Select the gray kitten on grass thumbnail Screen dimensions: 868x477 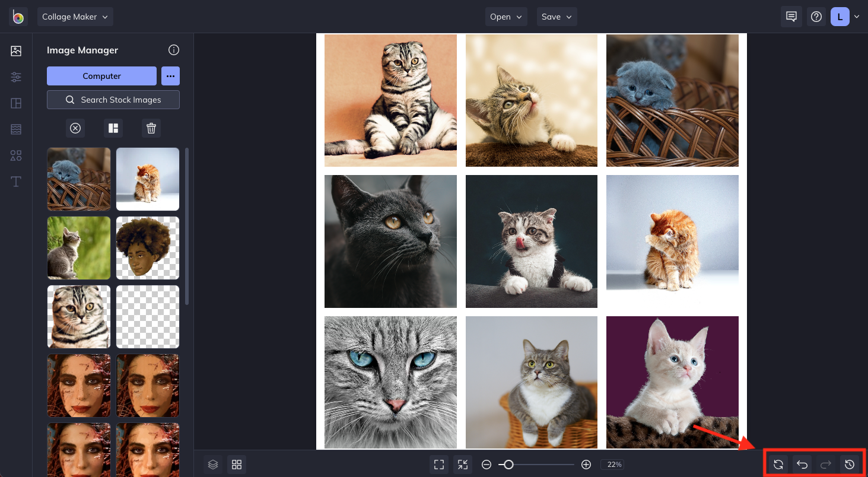coord(79,248)
